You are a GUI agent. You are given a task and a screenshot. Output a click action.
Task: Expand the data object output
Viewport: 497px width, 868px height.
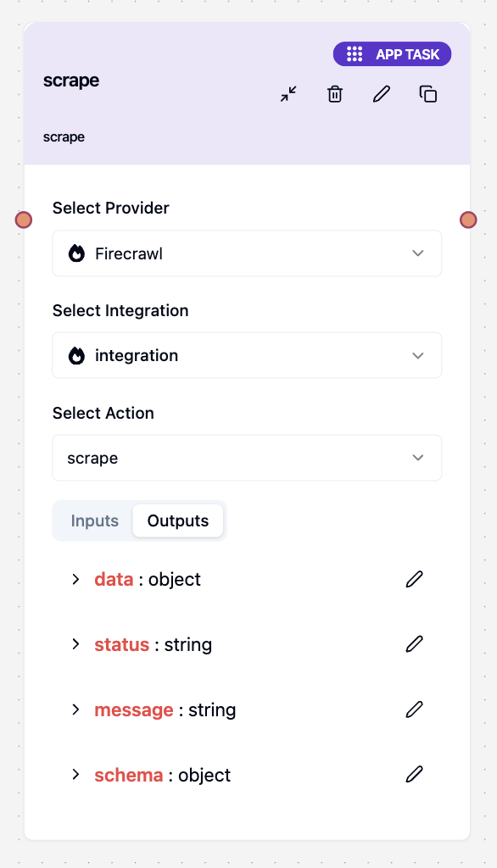(x=75, y=579)
